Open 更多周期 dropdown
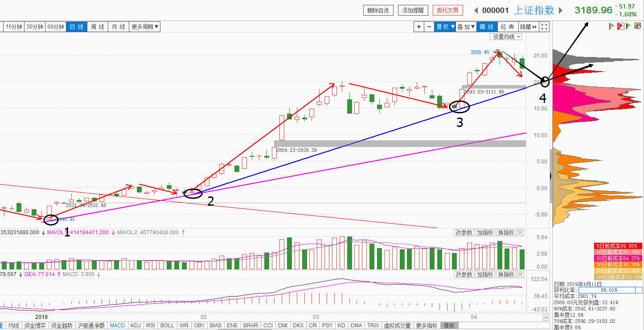 [x=145, y=27]
